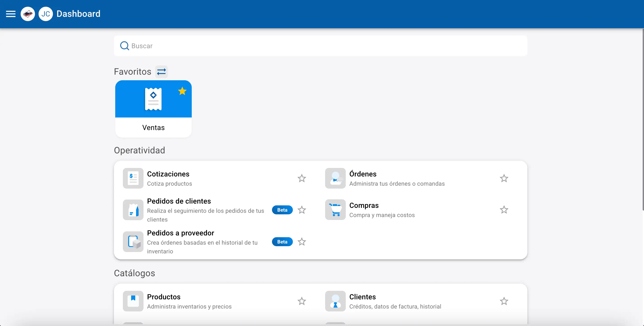
Task: Mark Órdenes as favorite
Action: [504, 178]
